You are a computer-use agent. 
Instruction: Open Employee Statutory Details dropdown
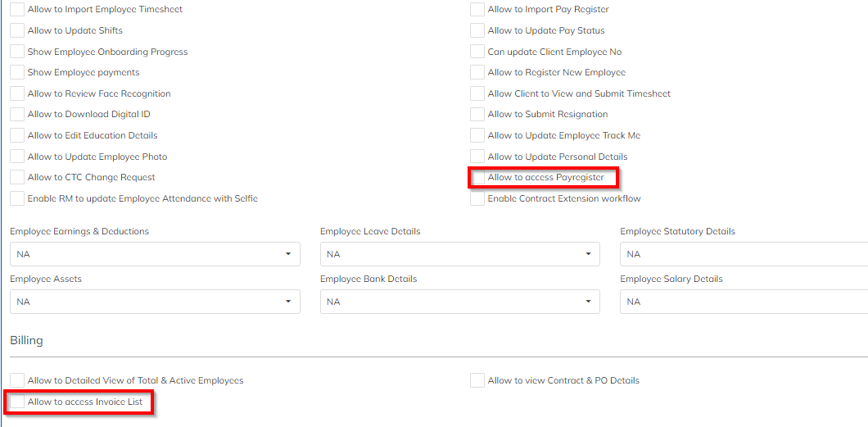click(744, 254)
